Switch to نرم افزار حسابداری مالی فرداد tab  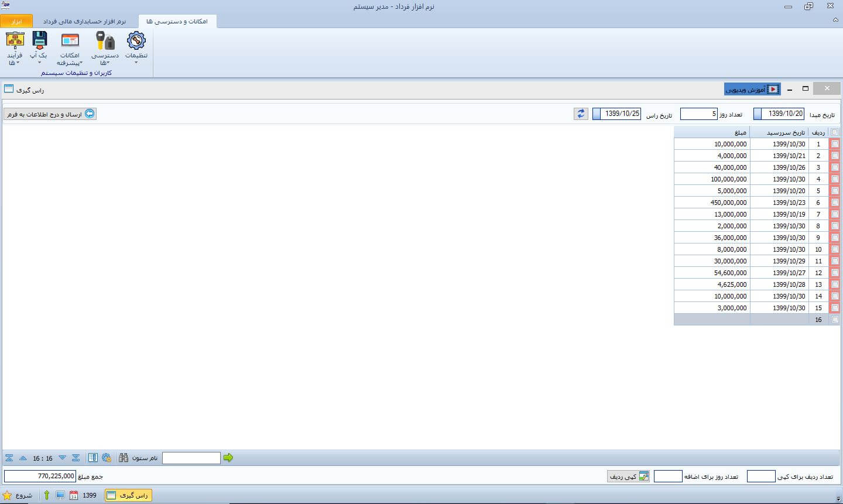[x=85, y=22]
